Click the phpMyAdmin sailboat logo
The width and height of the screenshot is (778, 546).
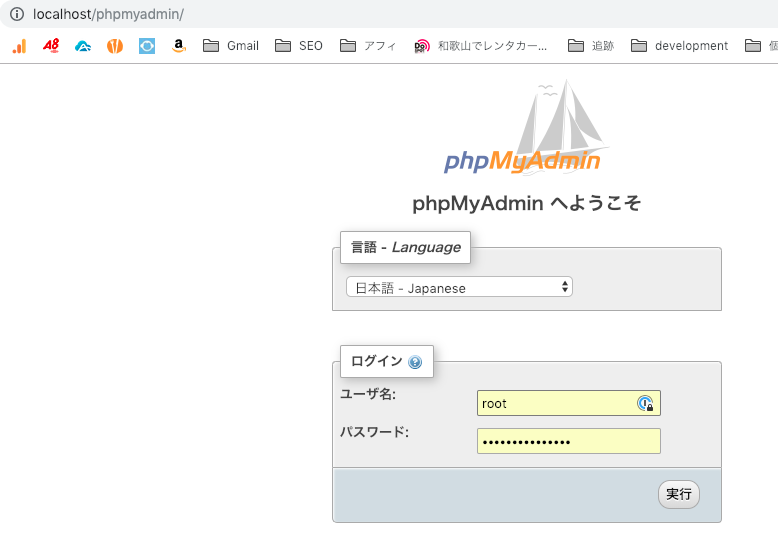(525, 127)
